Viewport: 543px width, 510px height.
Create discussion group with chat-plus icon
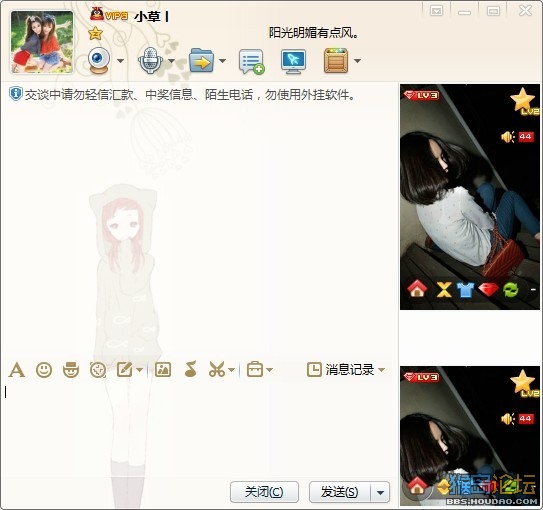pyautogui.click(x=251, y=62)
